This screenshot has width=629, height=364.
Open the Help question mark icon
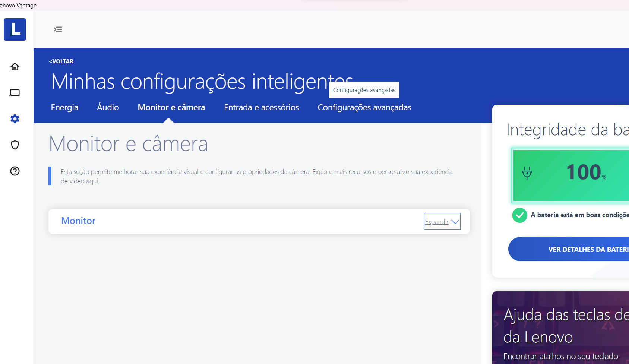[15, 171]
